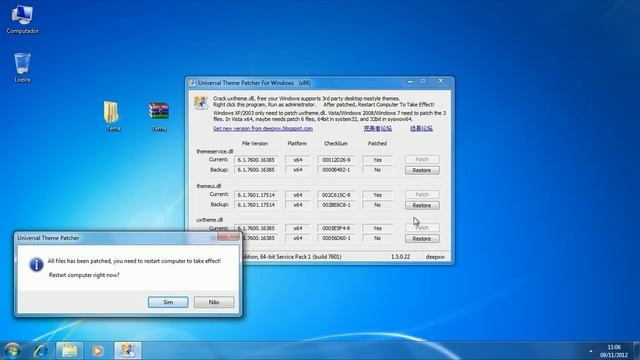Screen dimensions: 640x360
Task: Open the Tema folder on desktop
Action: pyautogui.click(x=113, y=116)
